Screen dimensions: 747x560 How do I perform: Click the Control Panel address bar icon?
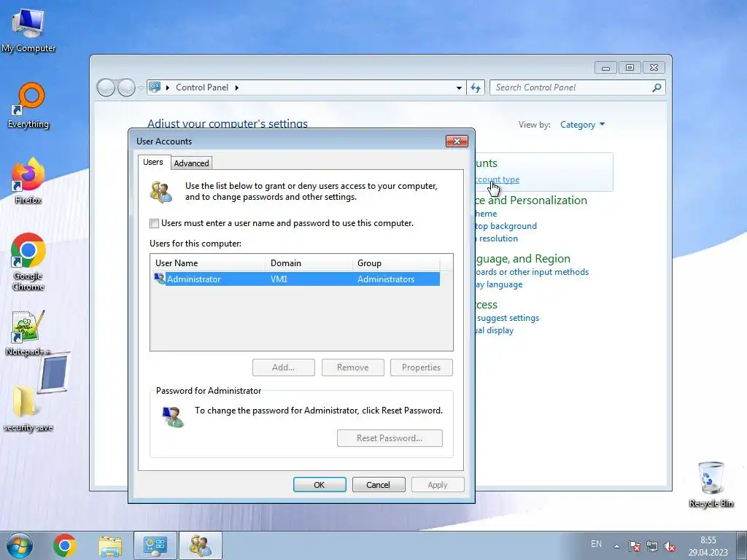coord(155,87)
